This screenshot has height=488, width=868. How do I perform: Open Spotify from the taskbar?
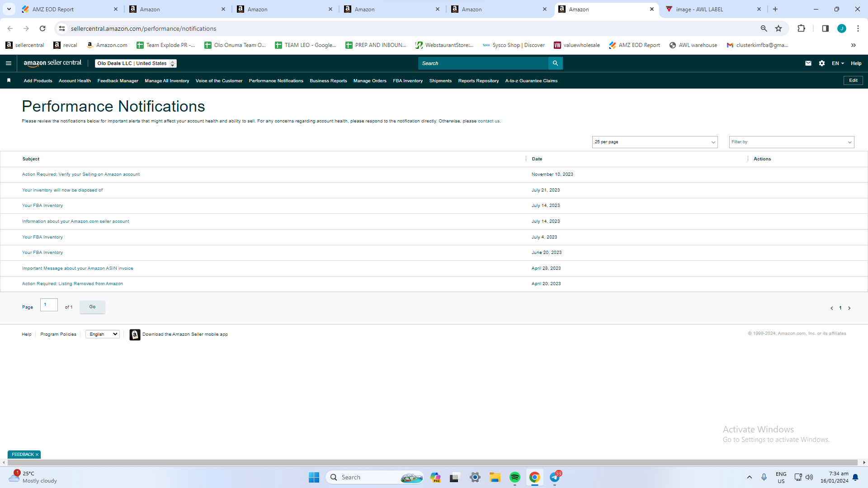coord(515,477)
